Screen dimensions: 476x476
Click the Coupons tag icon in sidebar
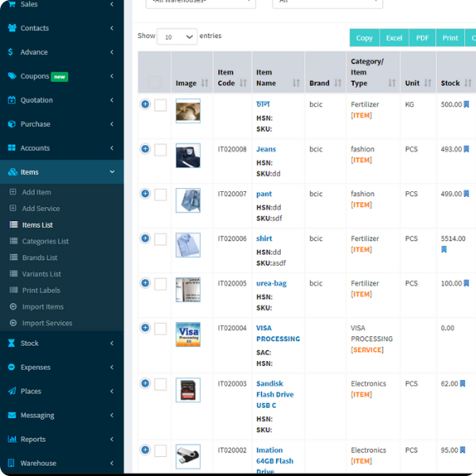click(x=12, y=76)
